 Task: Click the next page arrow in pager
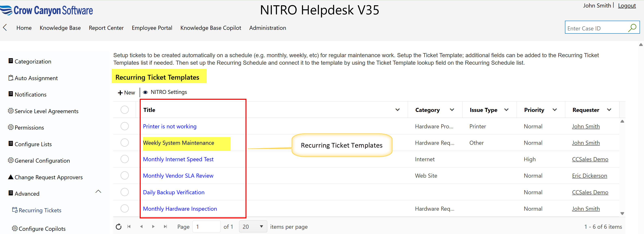click(153, 226)
